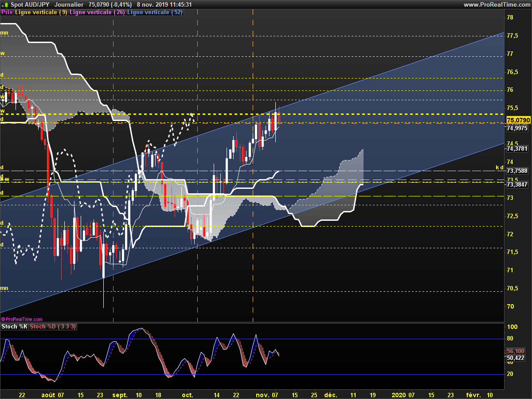Image resolution: width=532 pixels, height=399 pixels.
Task: Click the current price tag 75,0790
Action: point(518,120)
